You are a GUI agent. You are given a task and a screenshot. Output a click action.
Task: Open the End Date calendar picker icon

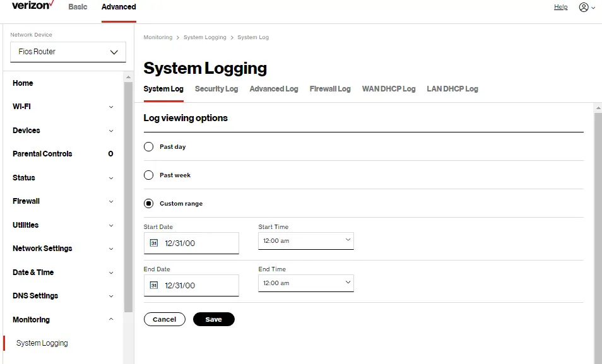pyautogui.click(x=152, y=285)
